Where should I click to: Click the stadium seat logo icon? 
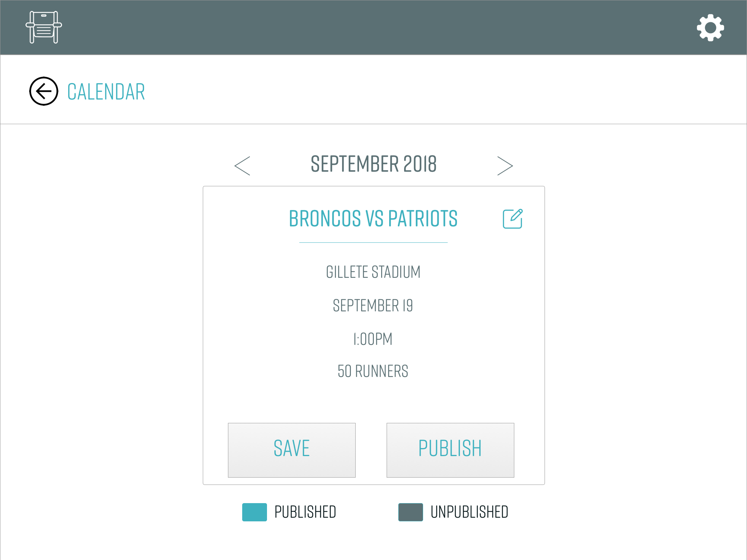pyautogui.click(x=44, y=27)
